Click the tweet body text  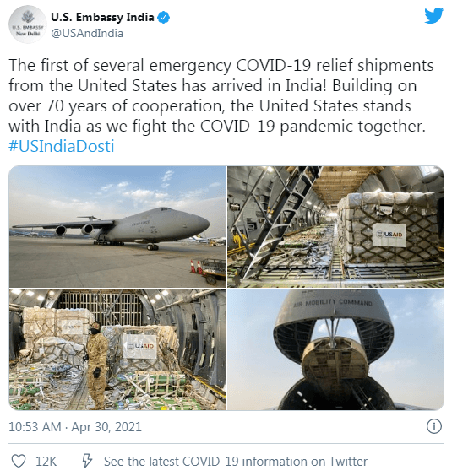tap(221, 95)
